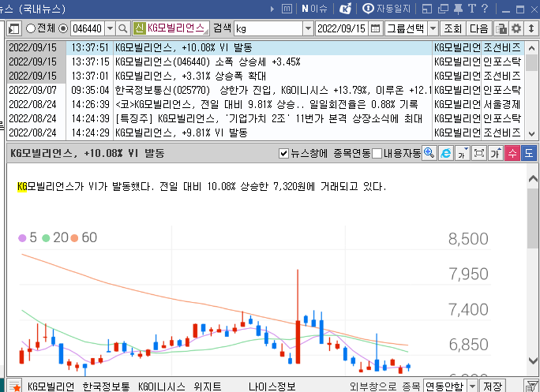Click the magnifier stock search icon
Screen dimensions: 540x392
click(x=123, y=28)
